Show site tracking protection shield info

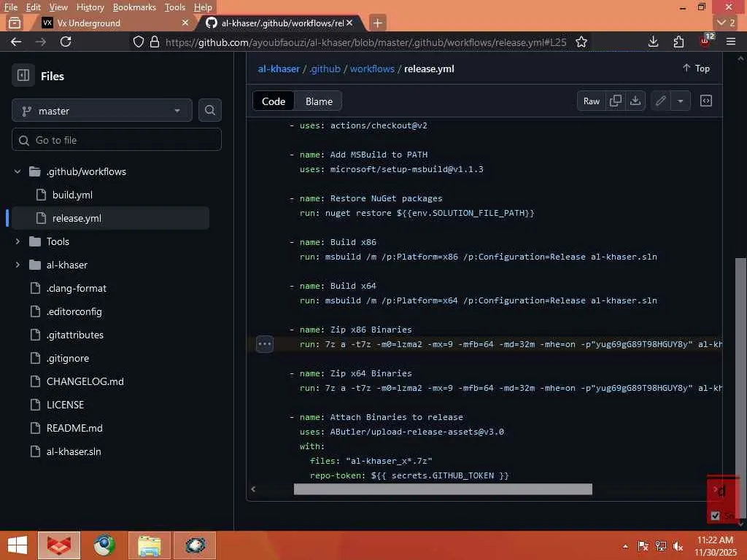[138, 42]
